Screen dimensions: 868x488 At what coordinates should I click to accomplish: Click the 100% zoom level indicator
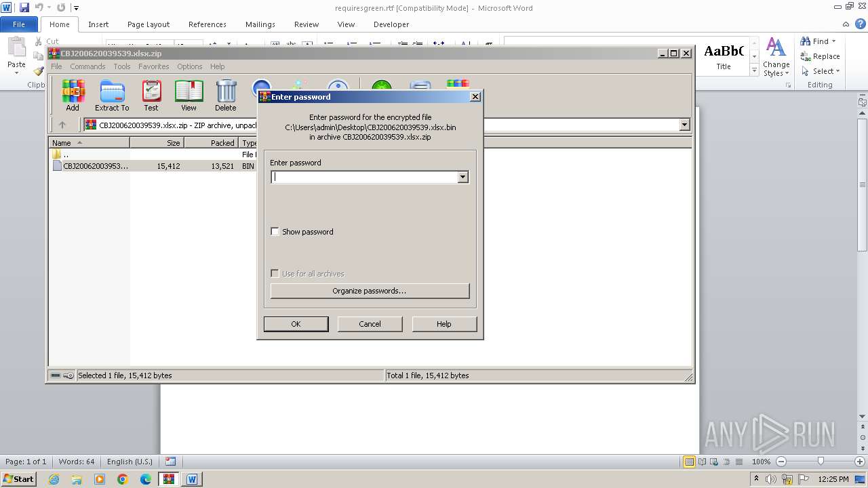[x=762, y=462]
